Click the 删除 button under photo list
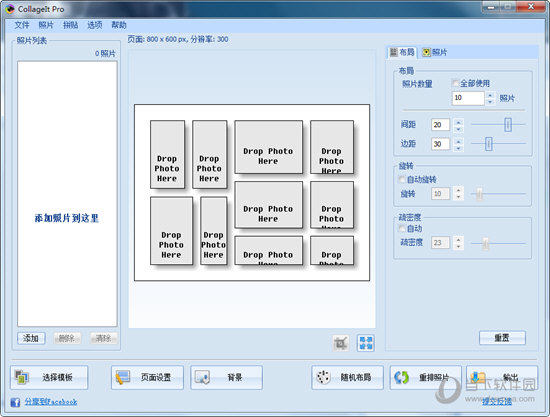550x417 pixels. pos(67,338)
